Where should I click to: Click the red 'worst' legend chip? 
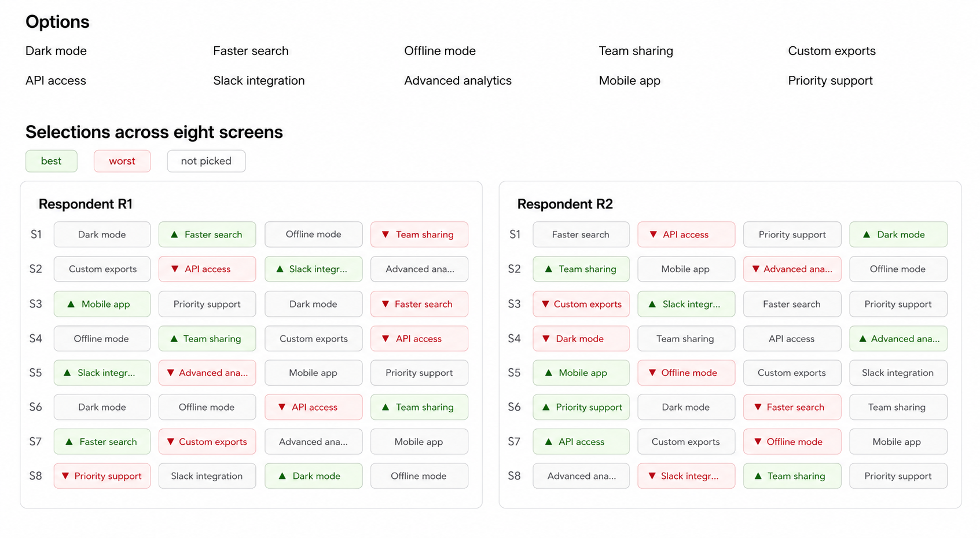pyautogui.click(x=122, y=161)
